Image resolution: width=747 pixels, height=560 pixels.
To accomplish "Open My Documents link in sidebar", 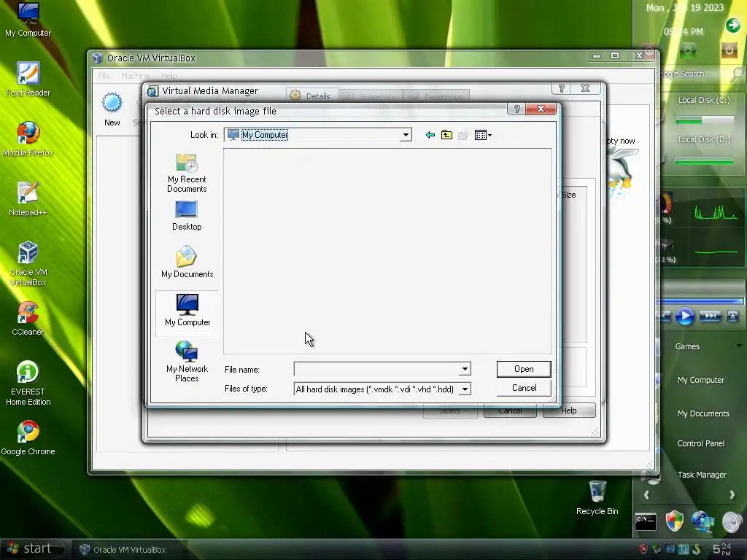I will (703, 413).
